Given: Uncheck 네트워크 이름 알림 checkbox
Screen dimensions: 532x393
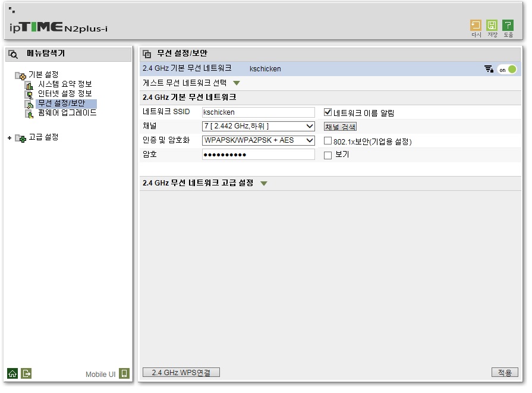Looking at the screenshot, I should pos(328,112).
